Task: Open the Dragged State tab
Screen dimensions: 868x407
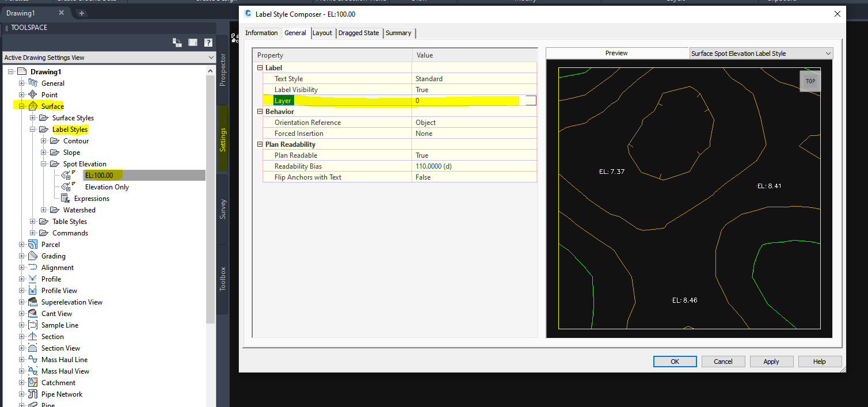Action: [x=359, y=33]
